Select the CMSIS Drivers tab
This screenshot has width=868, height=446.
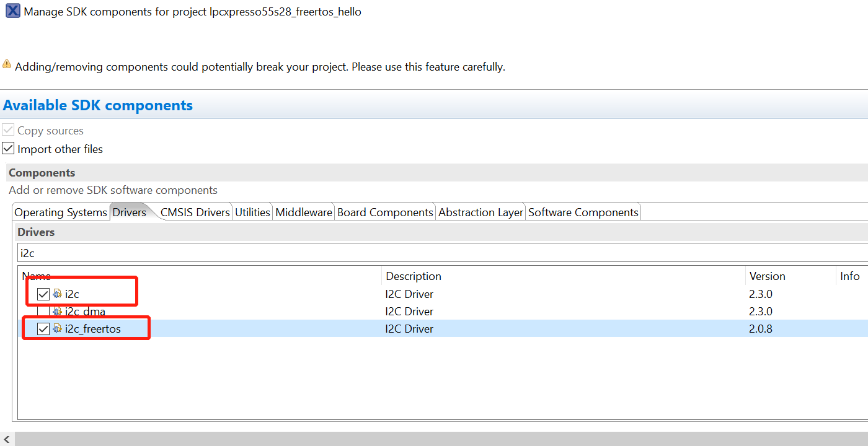pyautogui.click(x=194, y=212)
